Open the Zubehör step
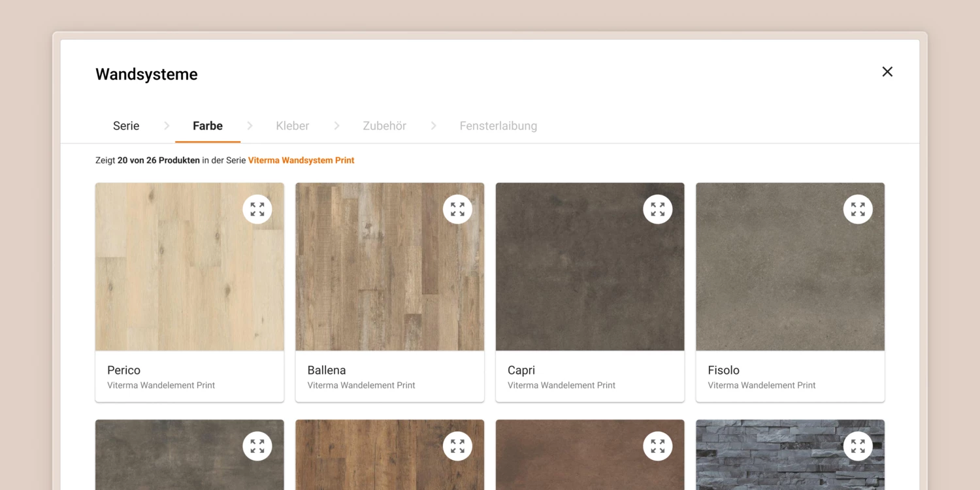Screen dimensions: 980x490 click(384, 126)
